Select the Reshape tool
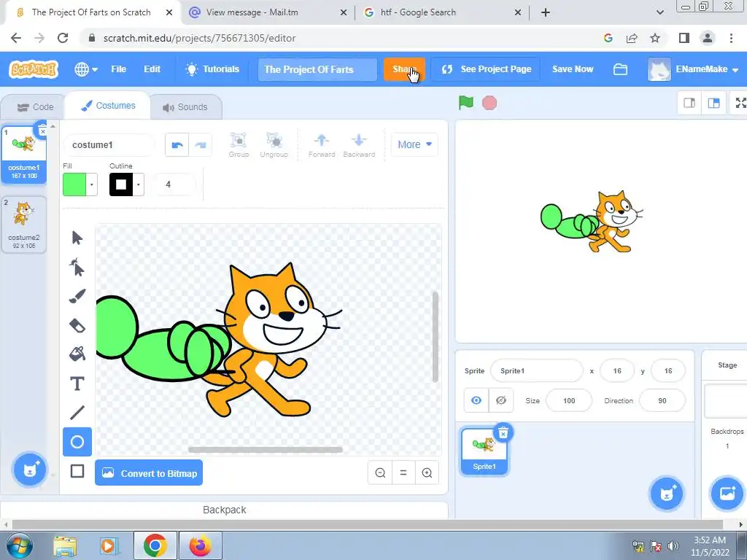This screenshot has width=747, height=560. 77,267
